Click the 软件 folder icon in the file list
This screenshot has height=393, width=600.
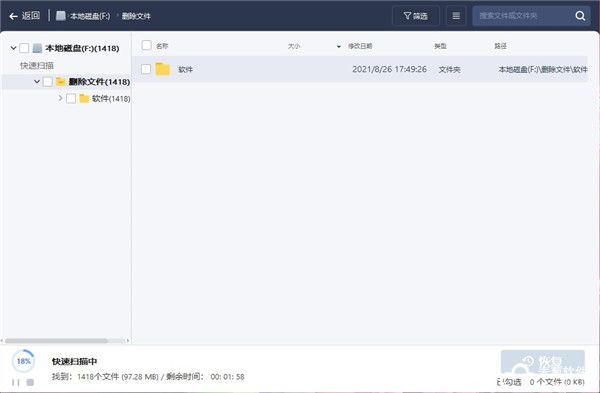(x=163, y=69)
